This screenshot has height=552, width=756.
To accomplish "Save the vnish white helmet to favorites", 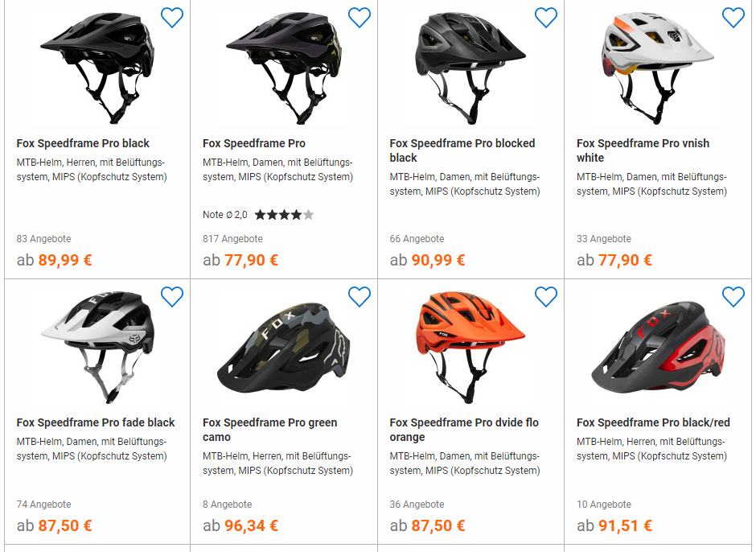I will coord(733,18).
